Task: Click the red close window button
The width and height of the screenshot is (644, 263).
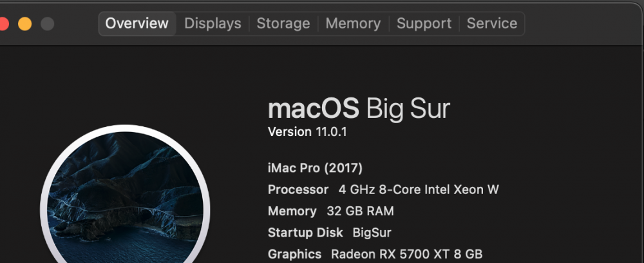Action: 3,23
